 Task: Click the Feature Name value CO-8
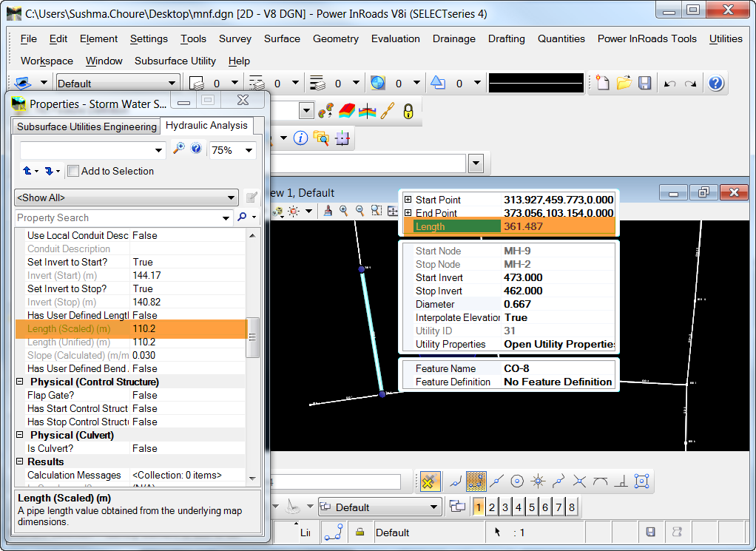(516, 368)
